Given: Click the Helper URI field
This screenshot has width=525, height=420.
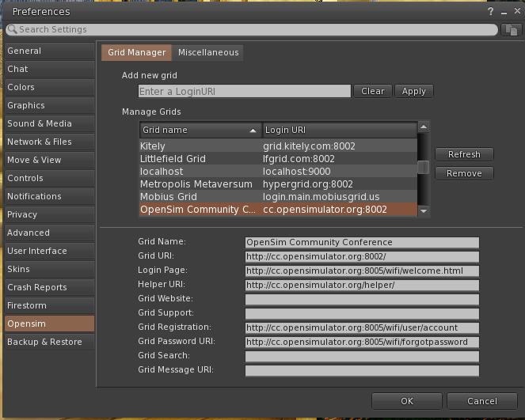Looking at the screenshot, I should pos(362,286).
